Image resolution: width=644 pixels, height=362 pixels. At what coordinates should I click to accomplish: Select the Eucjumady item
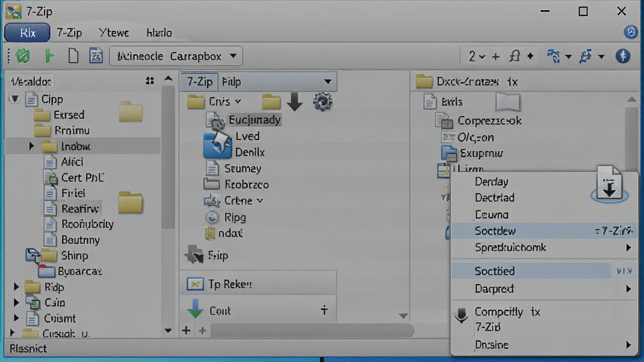(244, 120)
